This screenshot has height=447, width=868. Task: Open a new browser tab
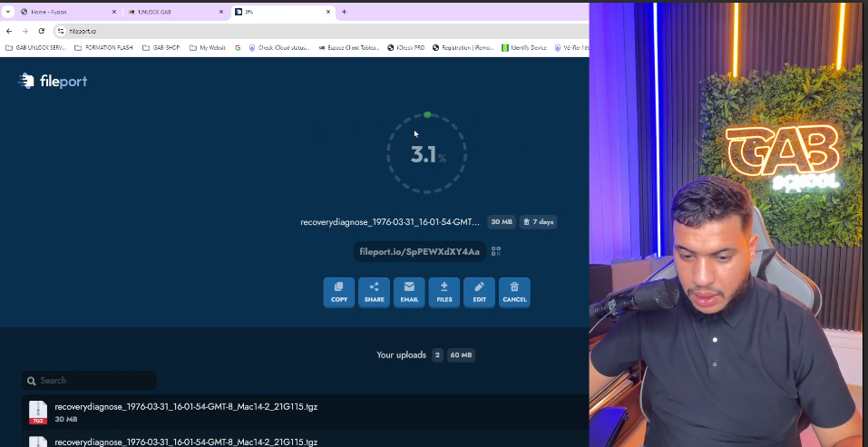point(345,12)
